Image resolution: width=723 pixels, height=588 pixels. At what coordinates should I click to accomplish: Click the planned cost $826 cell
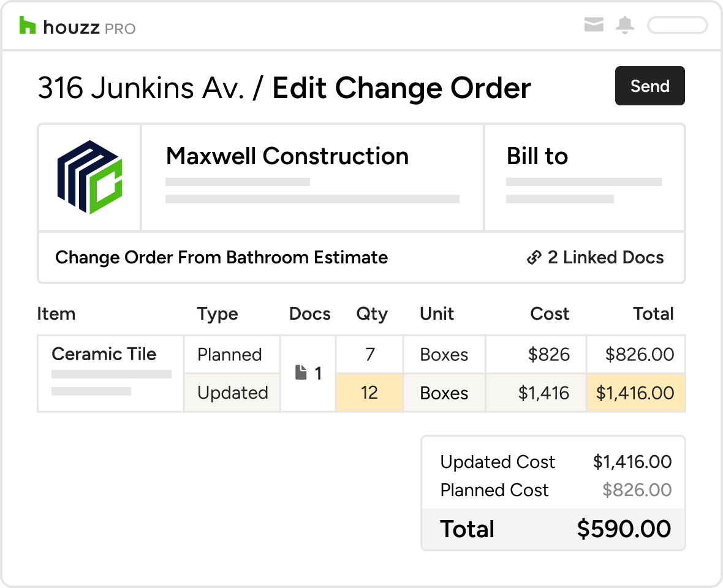click(536, 354)
